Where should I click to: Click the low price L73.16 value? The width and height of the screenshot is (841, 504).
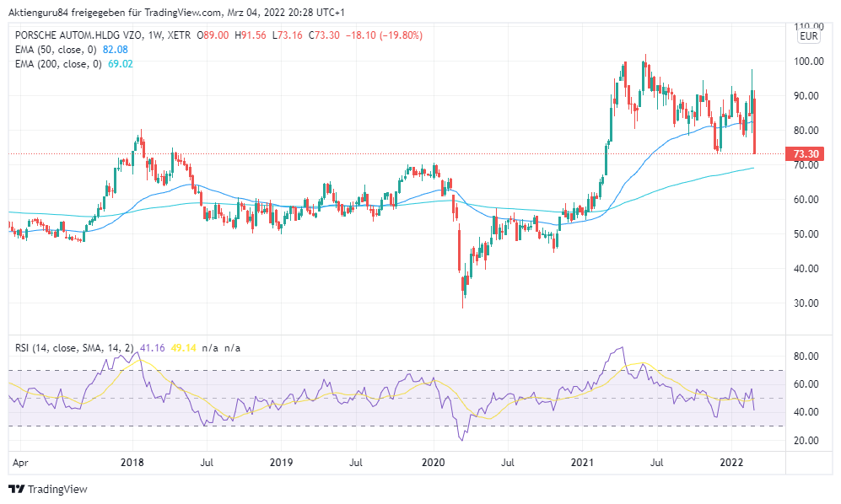tap(288, 35)
